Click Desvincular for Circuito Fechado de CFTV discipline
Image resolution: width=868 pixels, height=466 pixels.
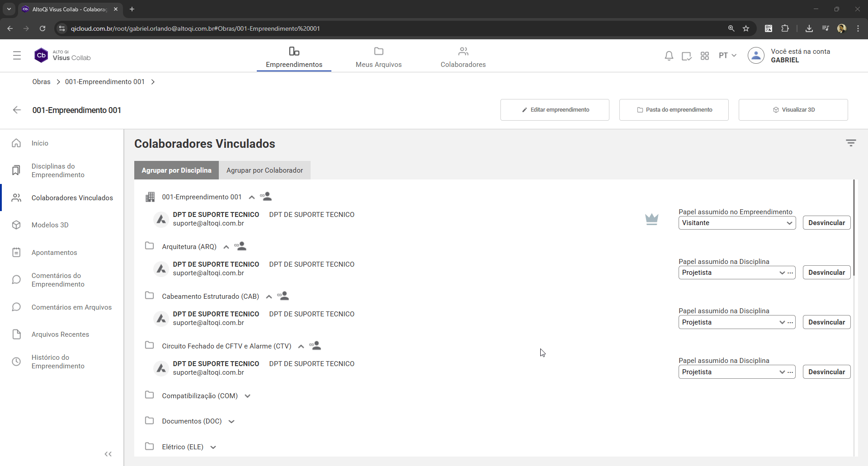[x=826, y=372]
